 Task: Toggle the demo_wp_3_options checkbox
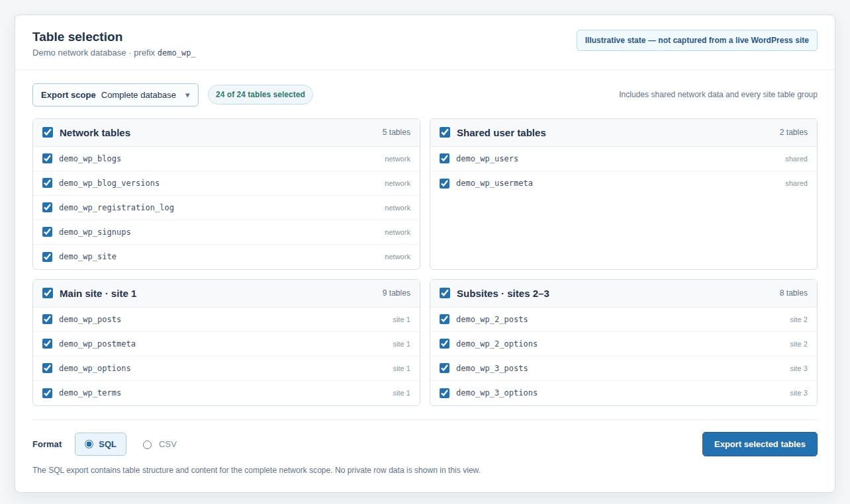coord(444,393)
